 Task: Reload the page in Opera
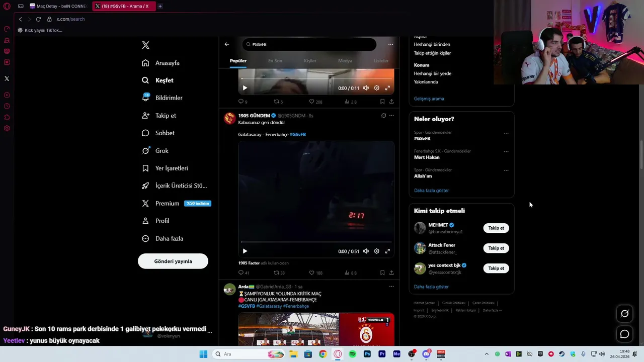pos(38,19)
